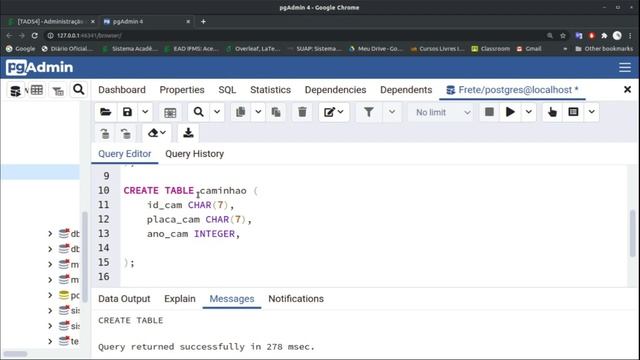Open save options dropdown arrow
This screenshot has width=640, height=360.
point(145,112)
